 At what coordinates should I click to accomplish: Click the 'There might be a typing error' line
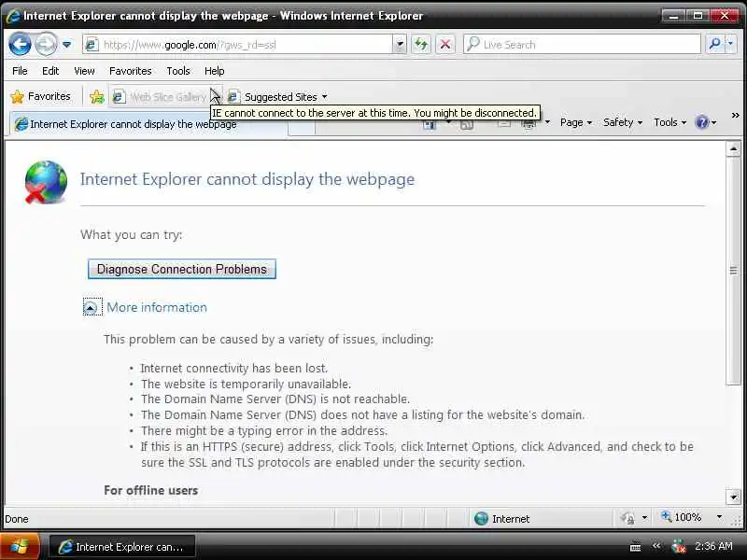pos(264,431)
